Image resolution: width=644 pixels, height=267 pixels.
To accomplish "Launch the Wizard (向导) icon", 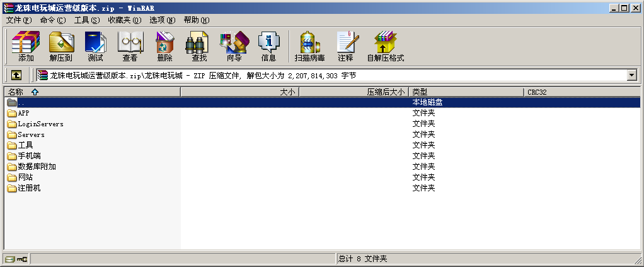I will (234, 46).
